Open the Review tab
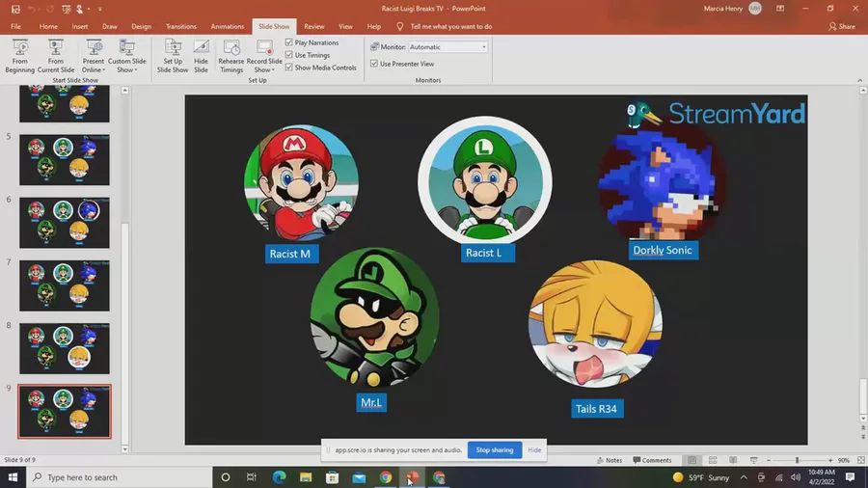Image resolution: width=868 pixels, height=488 pixels. coord(313,27)
